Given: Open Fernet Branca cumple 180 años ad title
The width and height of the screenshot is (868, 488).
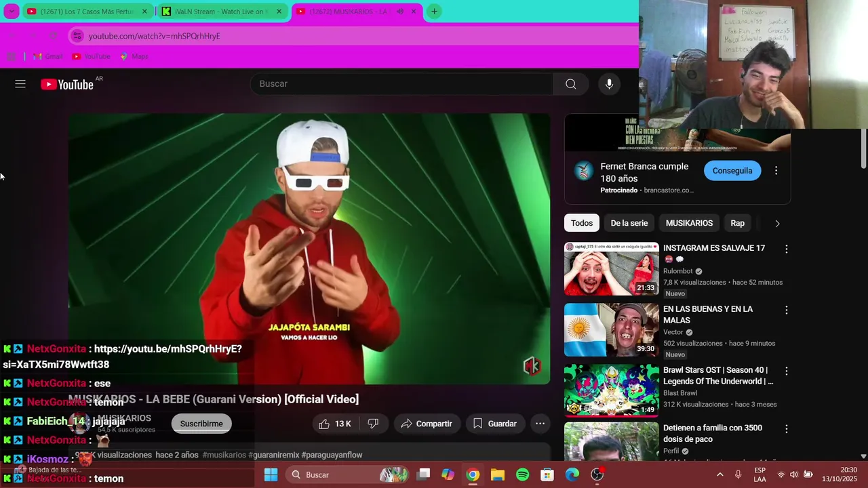Looking at the screenshot, I should point(644,172).
